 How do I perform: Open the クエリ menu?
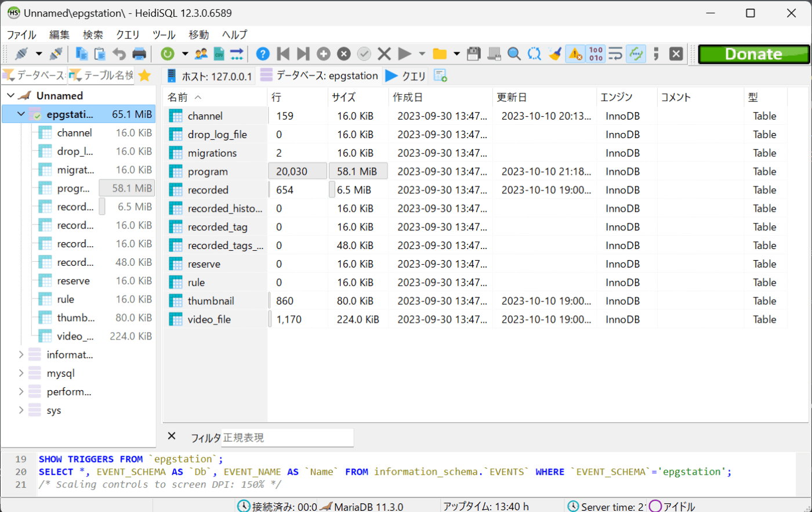coord(128,35)
